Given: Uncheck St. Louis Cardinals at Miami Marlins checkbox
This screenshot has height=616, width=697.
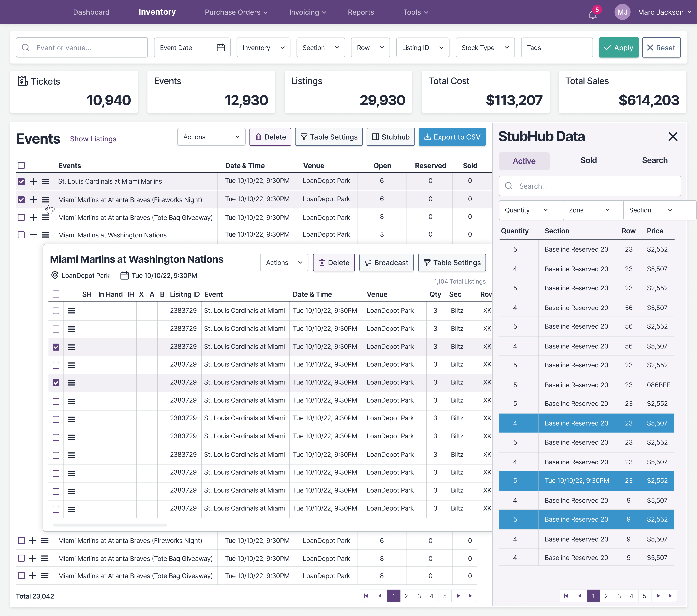Looking at the screenshot, I should coord(21,181).
